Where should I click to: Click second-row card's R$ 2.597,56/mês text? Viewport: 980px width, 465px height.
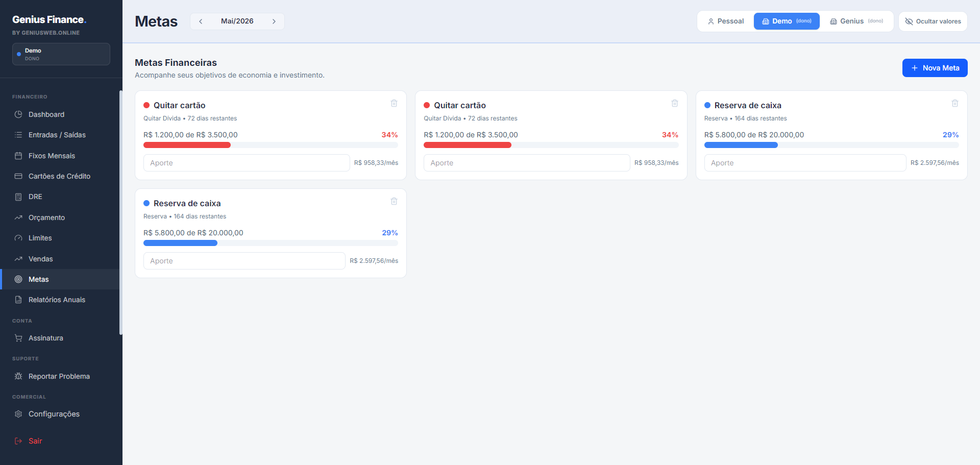[374, 261]
